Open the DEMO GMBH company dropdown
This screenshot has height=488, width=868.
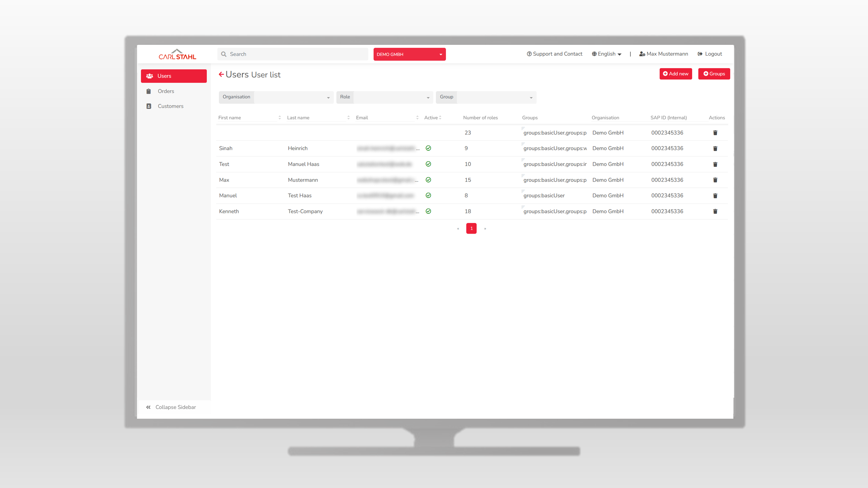409,54
